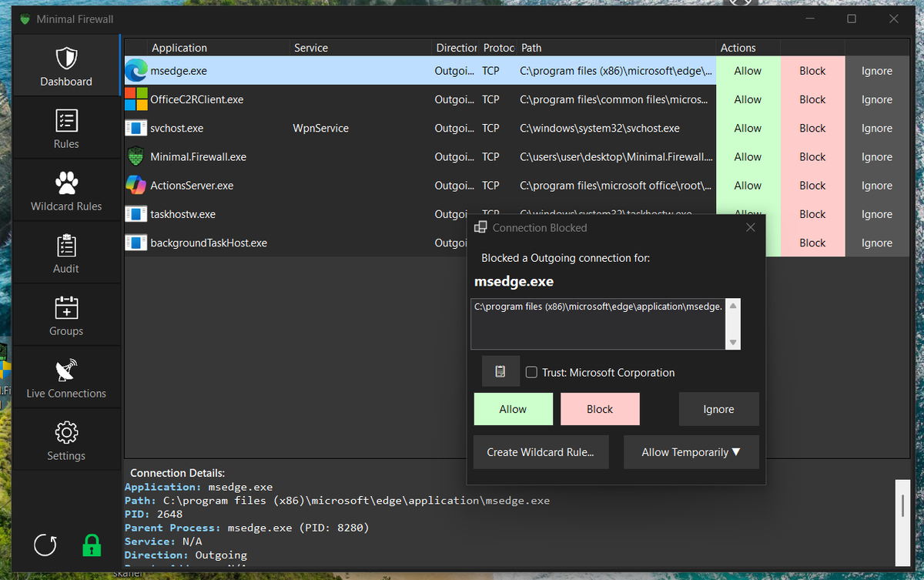The image size is (924, 580).
Task: Select the backgroundTaskHost.exe application name
Action: point(209,243)
